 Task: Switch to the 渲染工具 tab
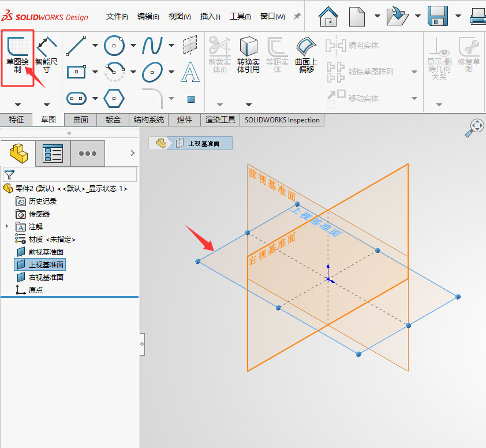tap(220, 120)
